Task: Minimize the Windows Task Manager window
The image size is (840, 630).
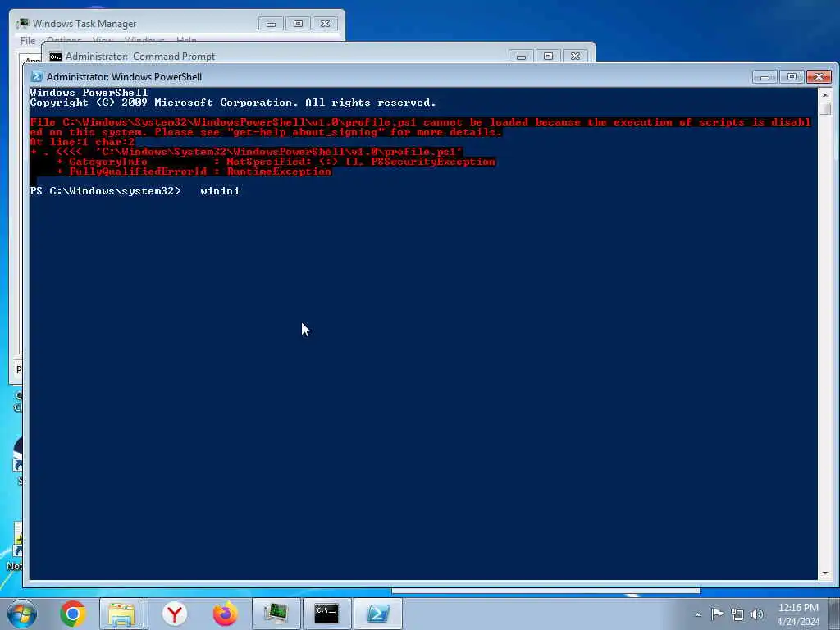Action: 271,24
